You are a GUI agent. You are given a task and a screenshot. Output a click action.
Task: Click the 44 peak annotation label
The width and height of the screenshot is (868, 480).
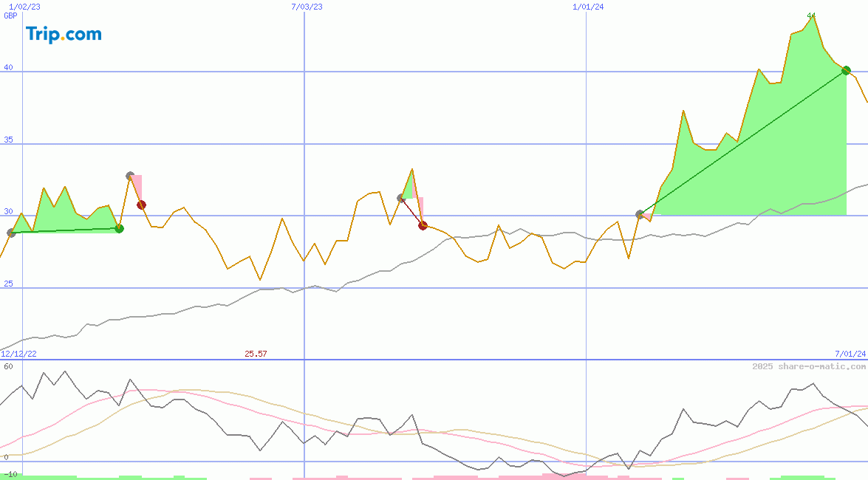click(810, 15)
